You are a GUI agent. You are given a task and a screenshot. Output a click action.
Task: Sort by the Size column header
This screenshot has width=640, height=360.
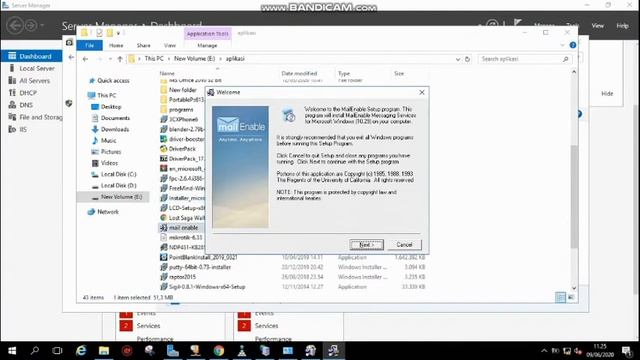(x=399, y=73)
